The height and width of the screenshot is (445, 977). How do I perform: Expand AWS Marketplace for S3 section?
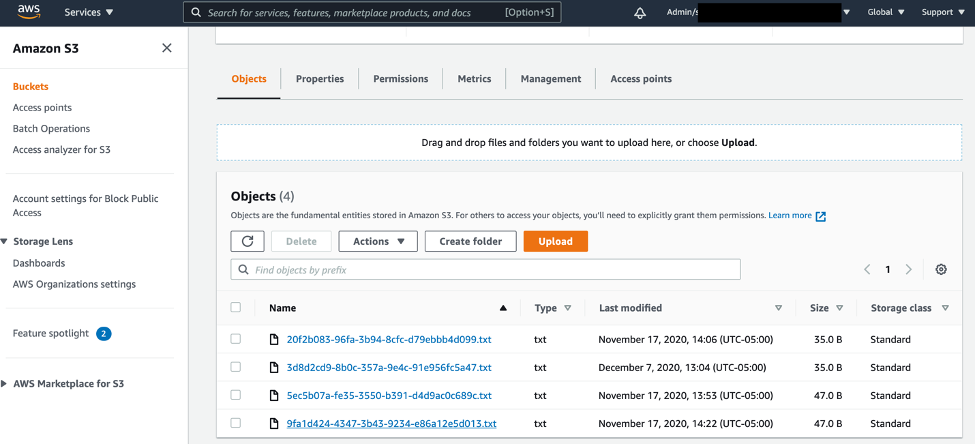tap(4, 384)
